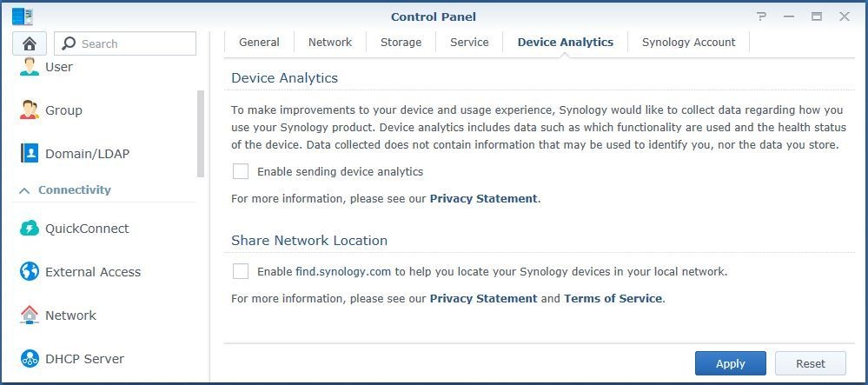
Task: Open the DHCP Server icon
Action: click(30, 359)
